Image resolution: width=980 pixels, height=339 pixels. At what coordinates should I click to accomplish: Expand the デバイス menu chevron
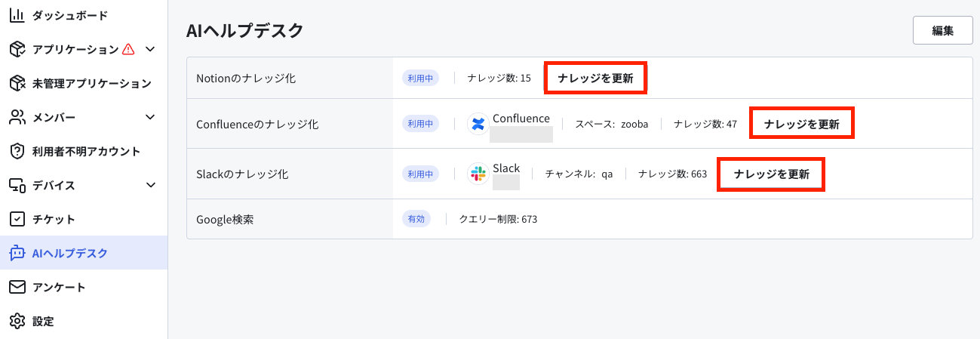coord(150,185)
